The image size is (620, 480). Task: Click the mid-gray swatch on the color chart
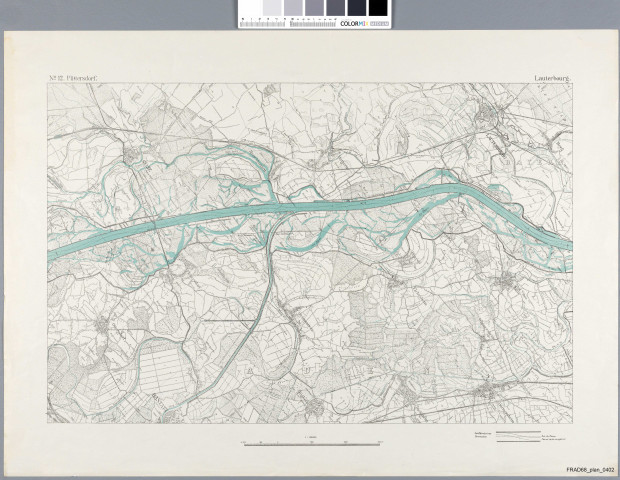(x=312, y=8)
